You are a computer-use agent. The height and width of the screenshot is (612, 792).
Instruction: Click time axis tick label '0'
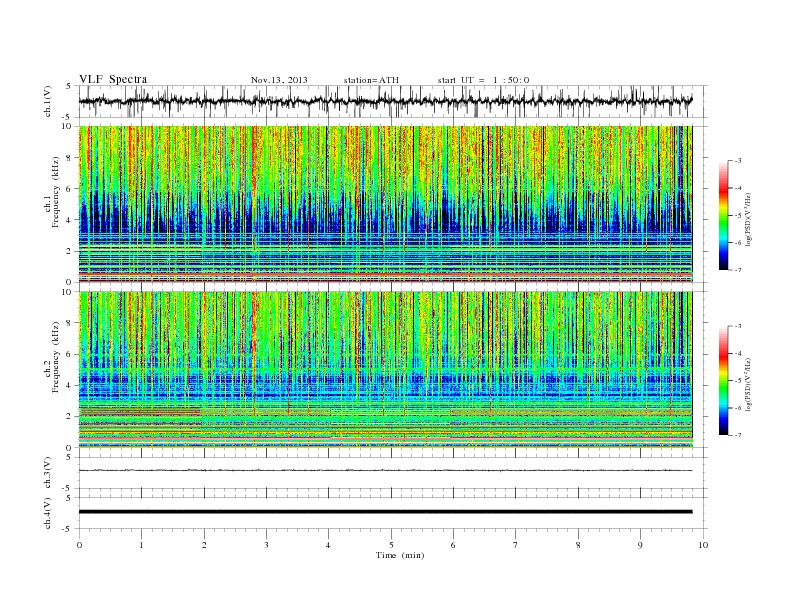tap(79, 545)
